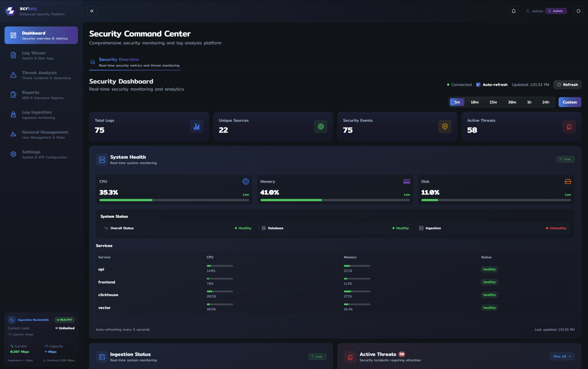This screenshot has width=588, height=369.
Task: Open Log Ingestion in the sidebar
Action: (x=41, y=115)
